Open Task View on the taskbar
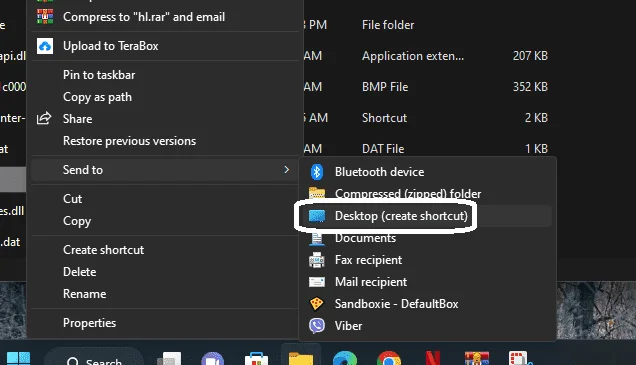The image size is (636, 365). pos(169,359)
